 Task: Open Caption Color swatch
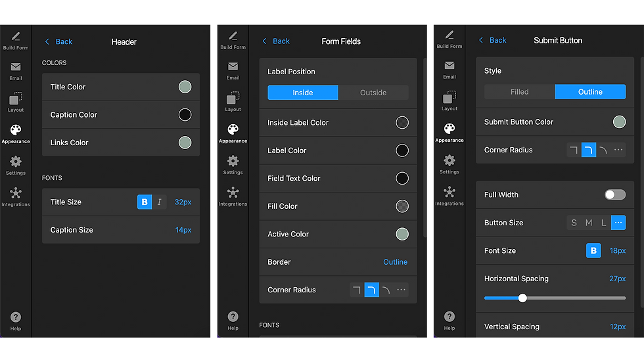coord(185,115)
